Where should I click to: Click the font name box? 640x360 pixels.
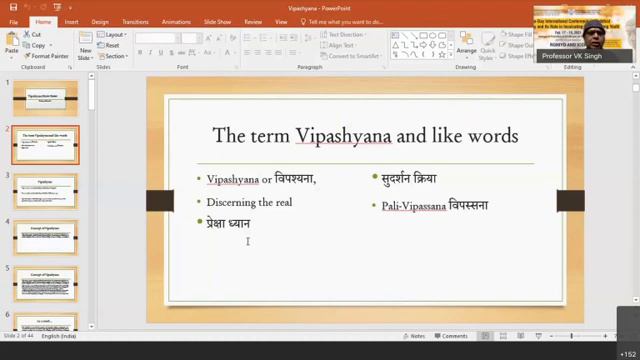tap(157, 38)
